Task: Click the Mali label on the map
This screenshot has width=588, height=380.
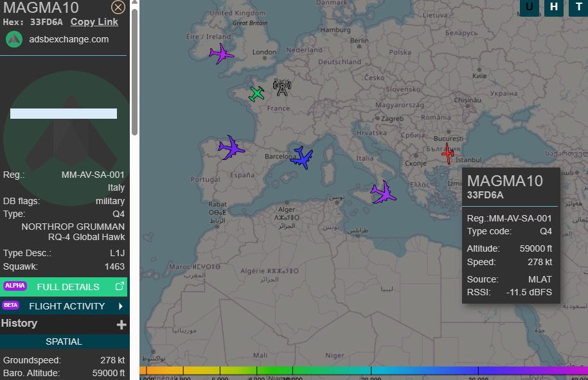Action: pyautogui.click(x=260, y=355)
